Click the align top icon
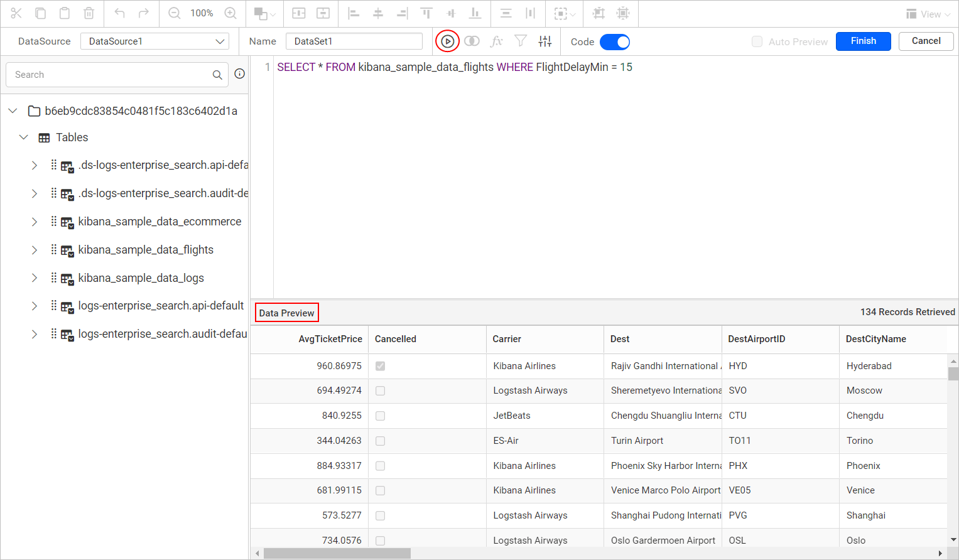 [x=426, y=13]
